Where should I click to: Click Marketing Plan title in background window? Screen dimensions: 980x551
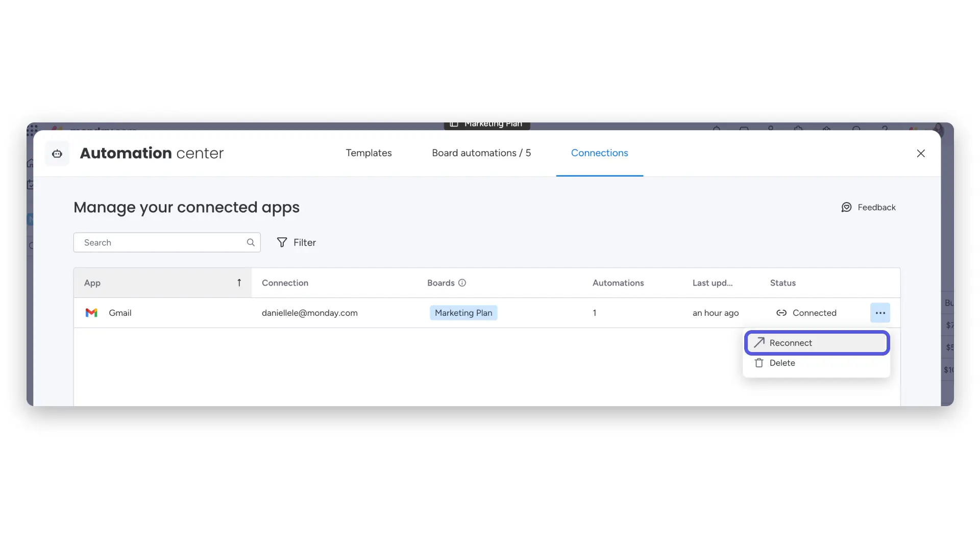click(493, 124)
